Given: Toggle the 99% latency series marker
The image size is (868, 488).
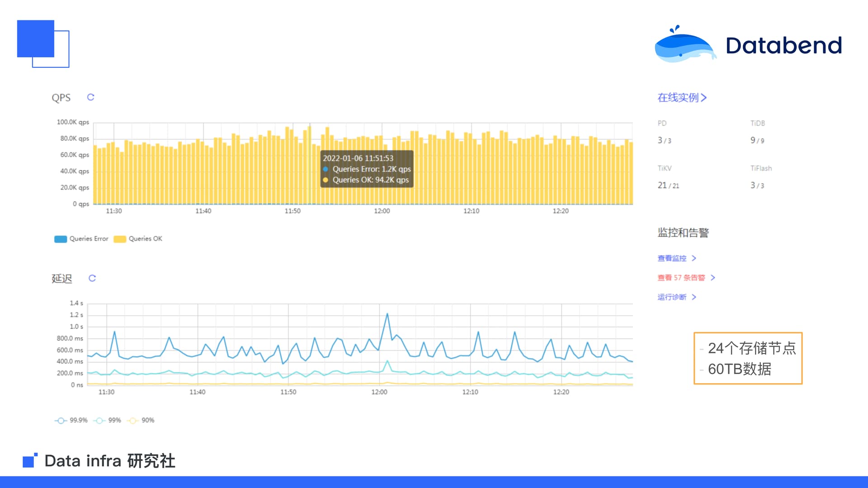Looking at the screenshot, I should [99, 420].
